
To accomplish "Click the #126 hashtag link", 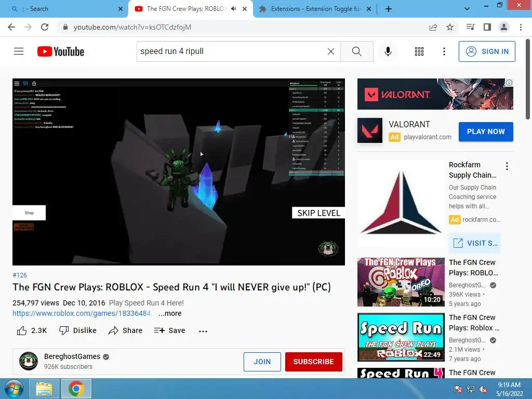I will coord(20,275).
